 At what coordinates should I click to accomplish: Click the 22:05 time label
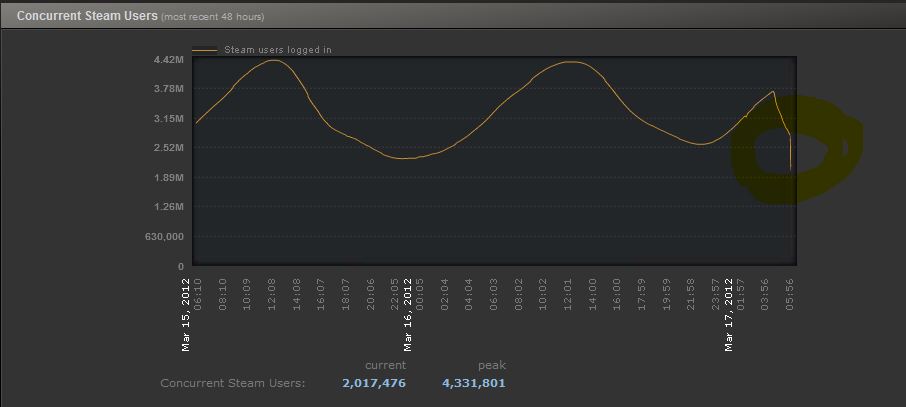point(395,295)
